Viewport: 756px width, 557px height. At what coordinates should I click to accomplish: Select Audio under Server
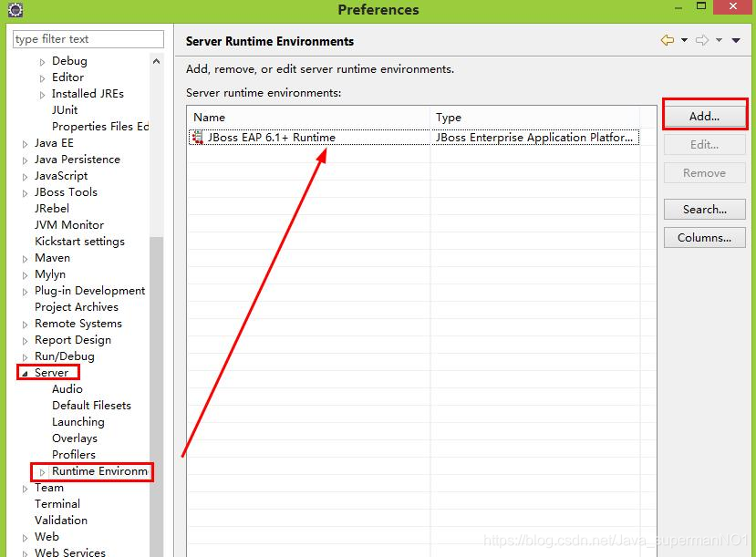pyautogui.click(x=67, y=389)
